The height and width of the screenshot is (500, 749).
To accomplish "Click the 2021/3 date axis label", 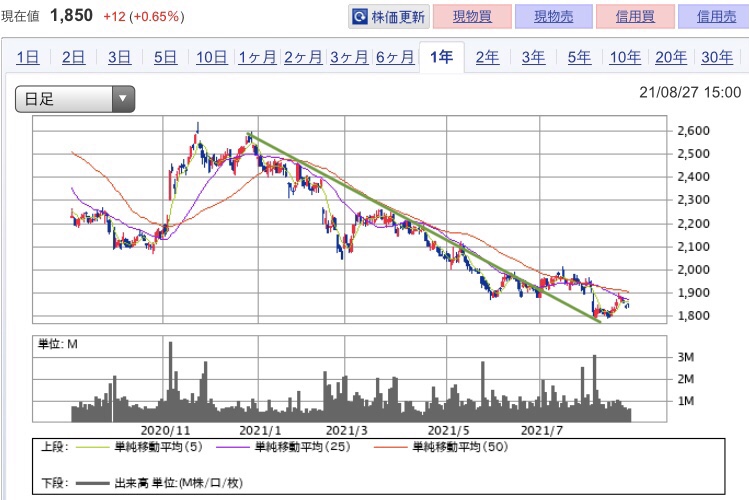I will click(346, 431).
